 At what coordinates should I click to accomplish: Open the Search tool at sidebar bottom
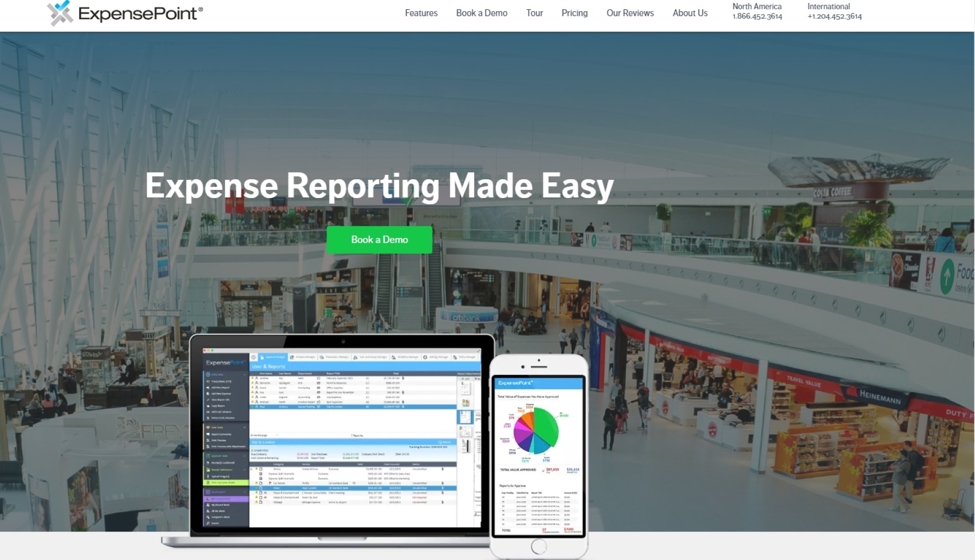[215, 523]
